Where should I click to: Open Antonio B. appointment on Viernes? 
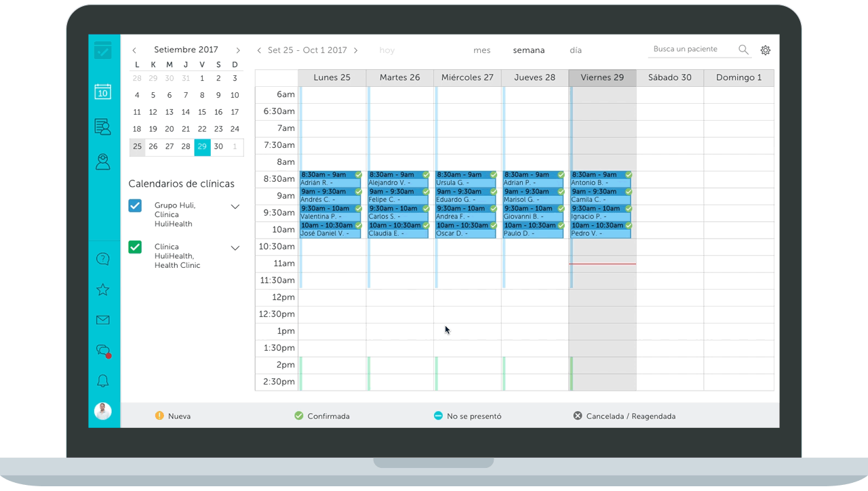click(601, 179)
